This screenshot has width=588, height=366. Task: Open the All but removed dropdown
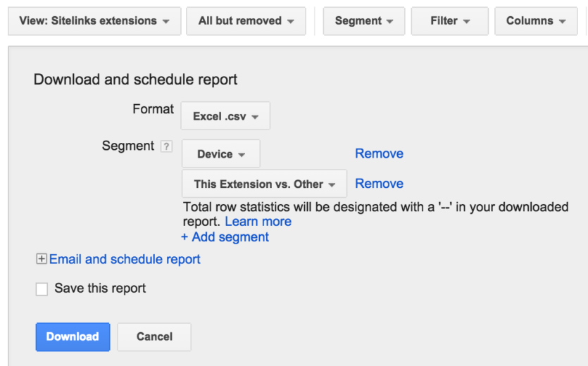[246, 21]
